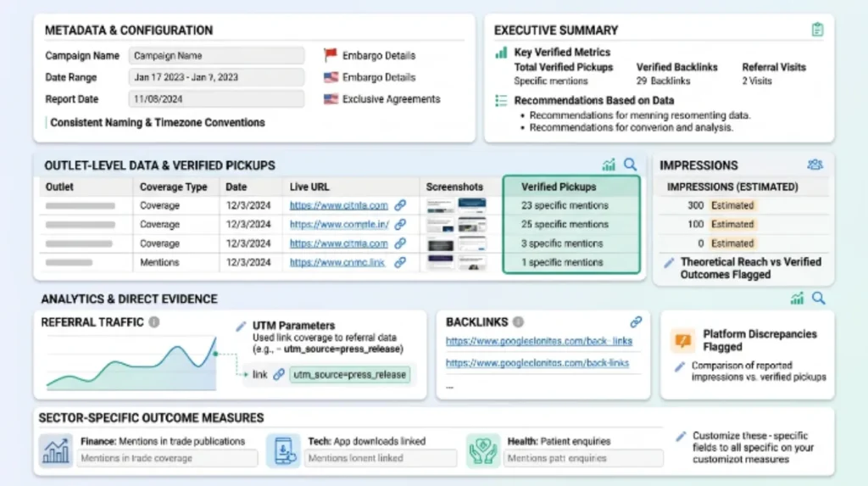
Task: Click the Mentions in trade coverage field
Action: [x=167, y=458]
